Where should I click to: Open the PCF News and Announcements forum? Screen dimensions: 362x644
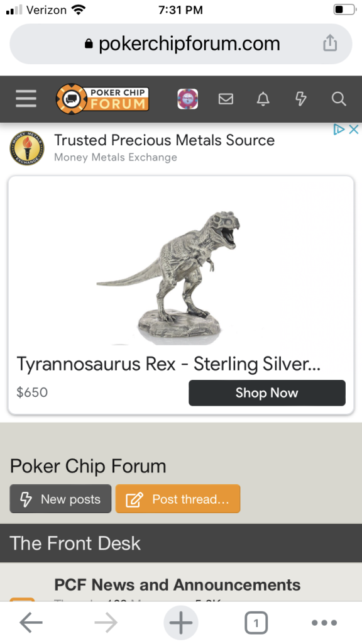(x=177, y=584)
